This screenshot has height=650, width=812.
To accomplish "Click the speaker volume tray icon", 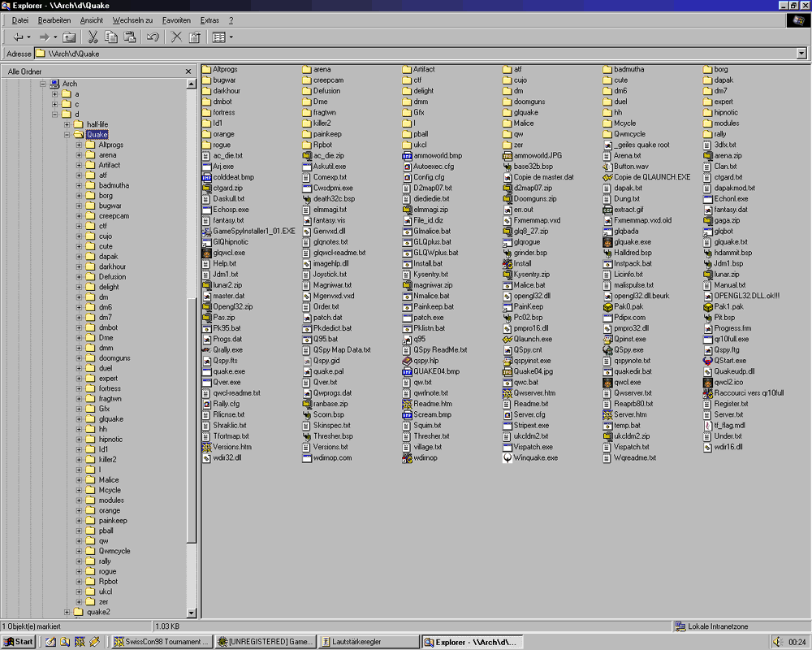I will [x=777, y=642].
